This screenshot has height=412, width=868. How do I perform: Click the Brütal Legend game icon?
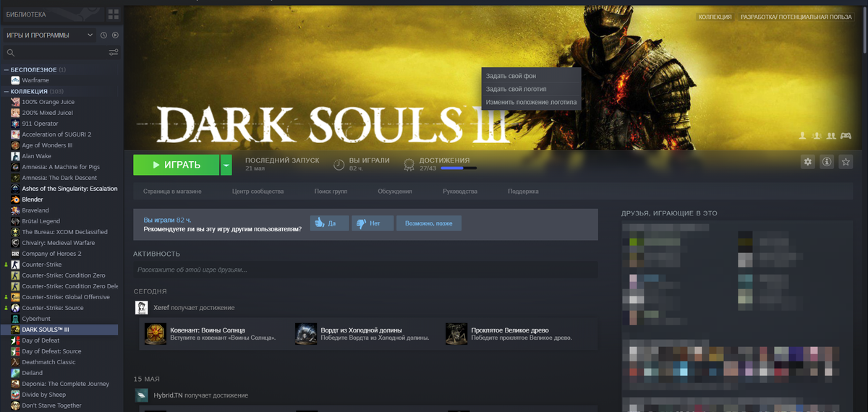click(x=15, y=221)
